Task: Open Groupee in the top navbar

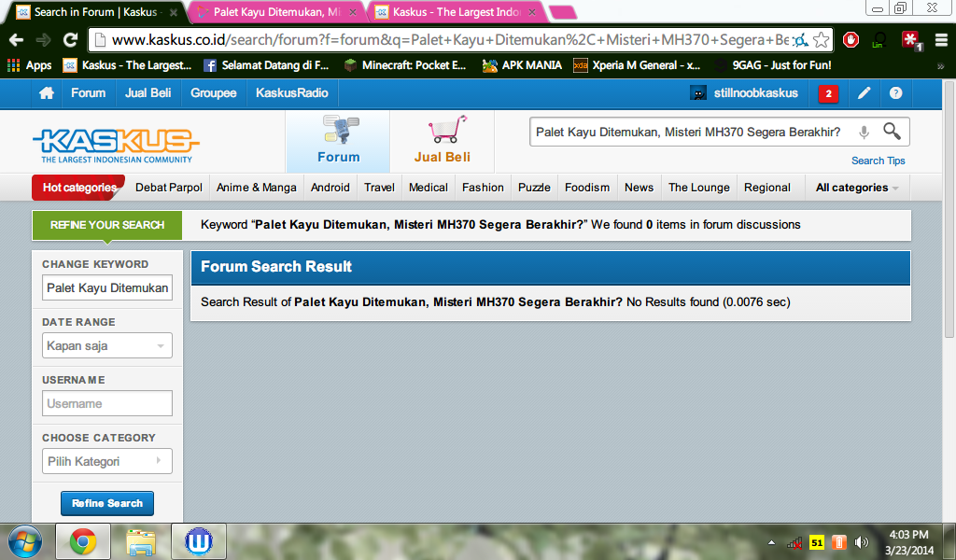Action: [x=214, y=93]
